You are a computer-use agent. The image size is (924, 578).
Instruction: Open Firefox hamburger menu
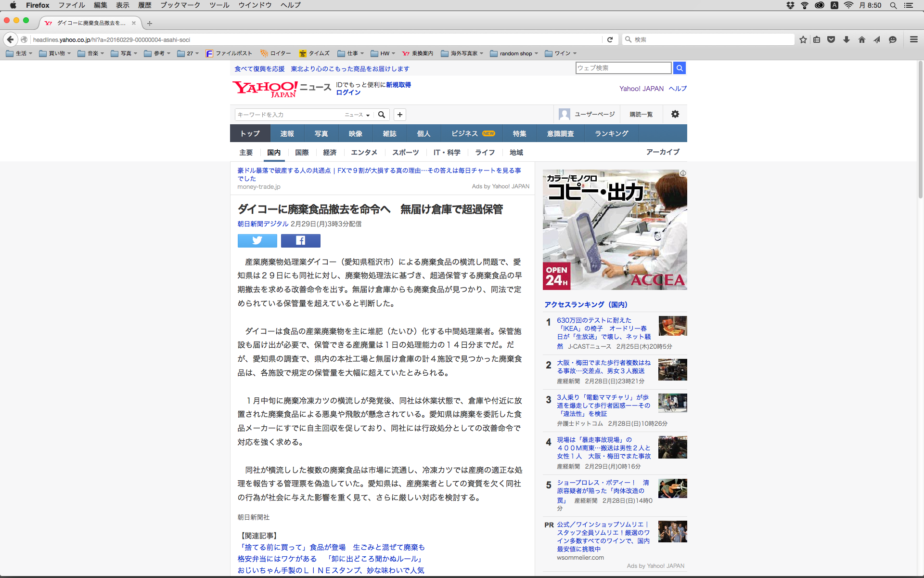[913, 39]
